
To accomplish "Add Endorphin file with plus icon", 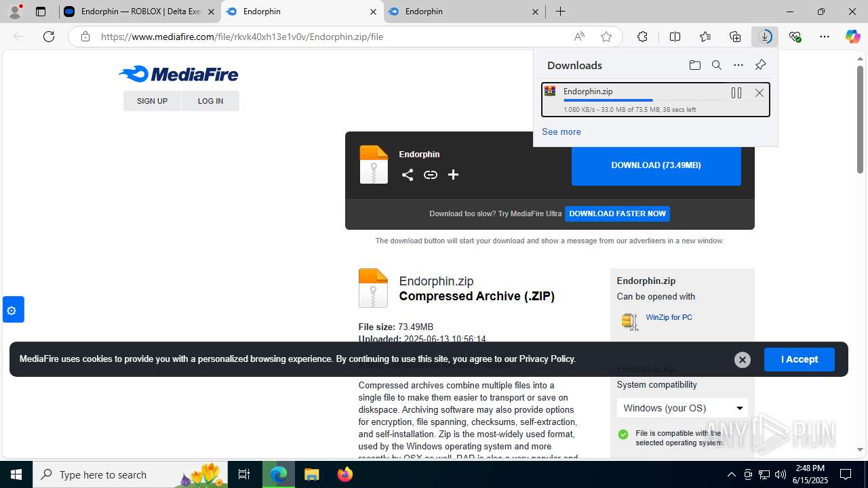I will 453,175.
